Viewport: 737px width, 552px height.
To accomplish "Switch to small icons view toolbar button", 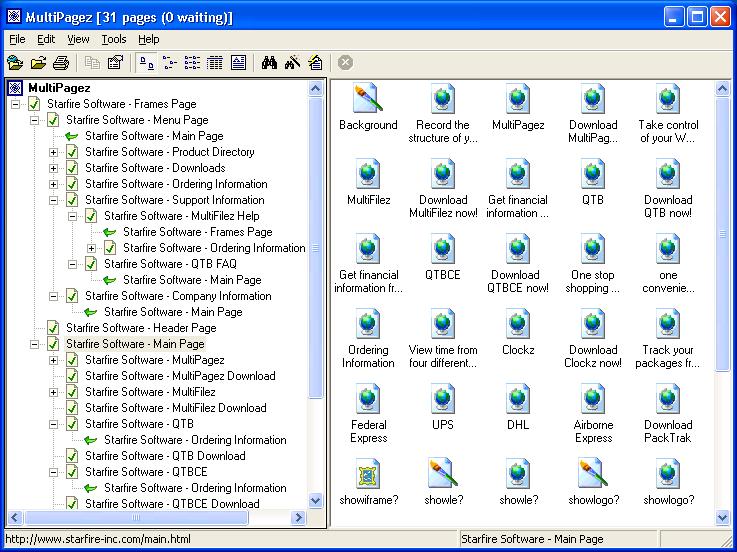I will [x=169, y=63].
